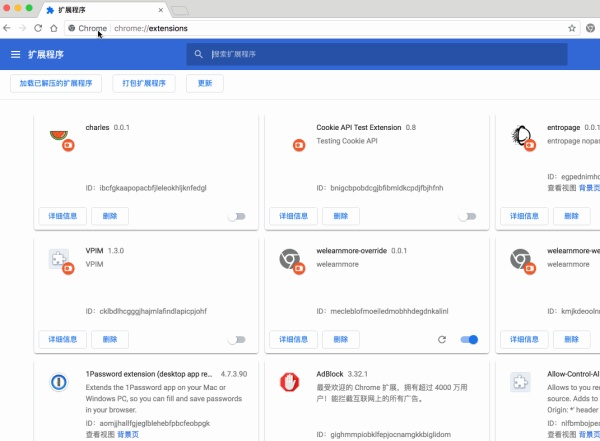
Task: Click 删除 for entropage extension
Action: point(572,216)
